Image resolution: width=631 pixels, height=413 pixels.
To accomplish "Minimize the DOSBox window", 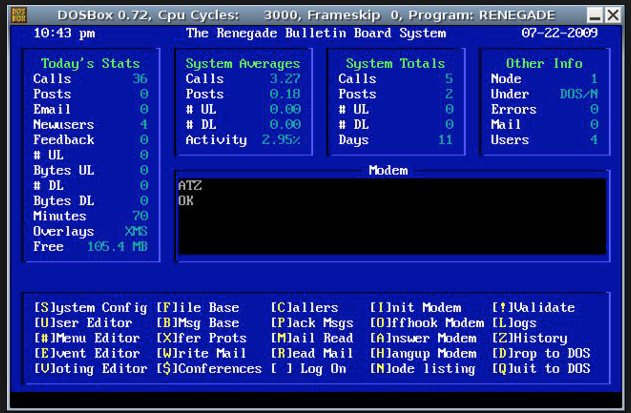I will (x=594, y=16).
